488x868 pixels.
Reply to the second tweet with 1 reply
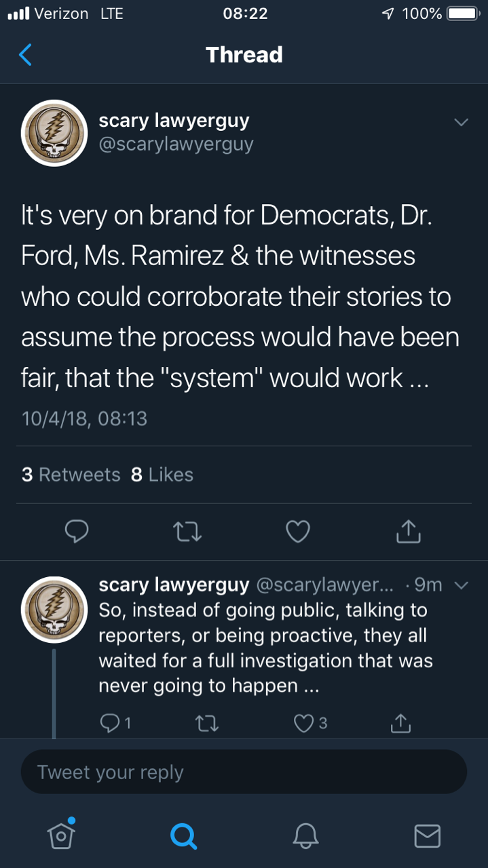pyautogui.click(x=110, y=724)
